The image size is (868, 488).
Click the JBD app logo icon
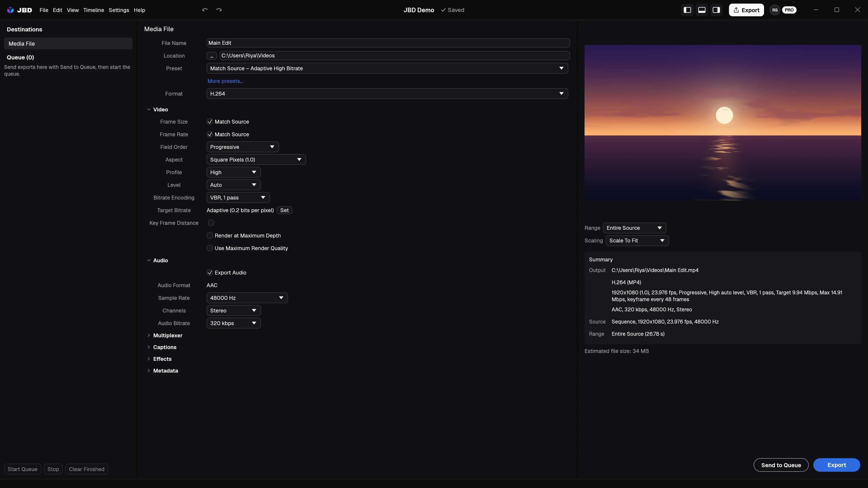click(x=10, y=10)
